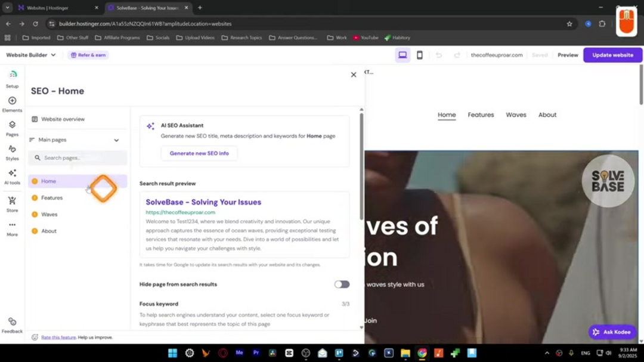Expand the More options in sidebar
Viewport: 644px width, 362px height.
[x=12, y=226]
